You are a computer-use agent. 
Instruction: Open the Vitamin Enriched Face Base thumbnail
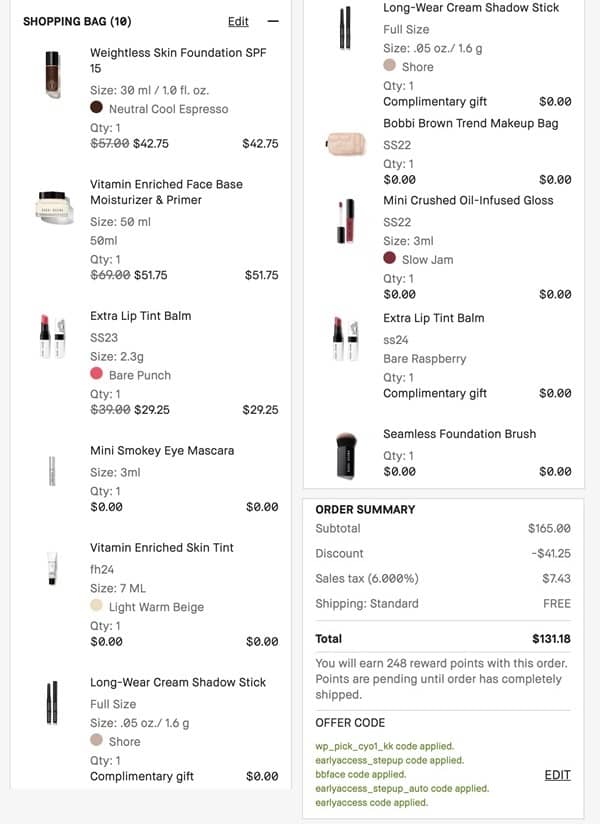click(53, 205)
